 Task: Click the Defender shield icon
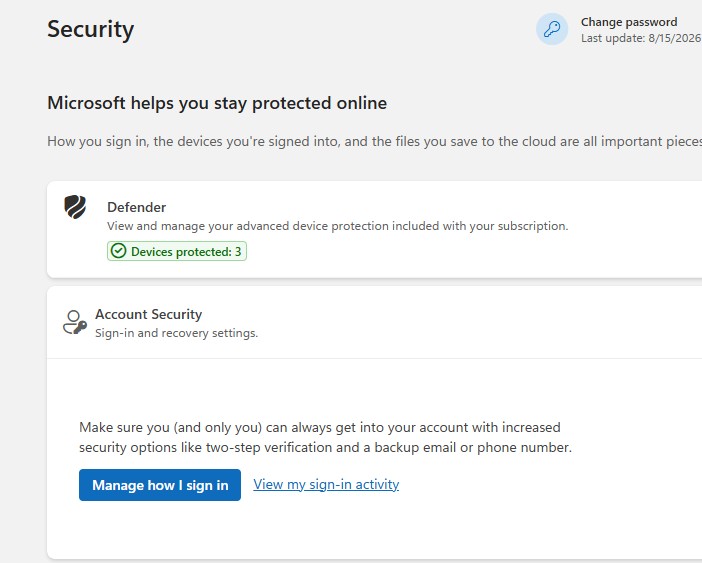click(x=75, y=207)
